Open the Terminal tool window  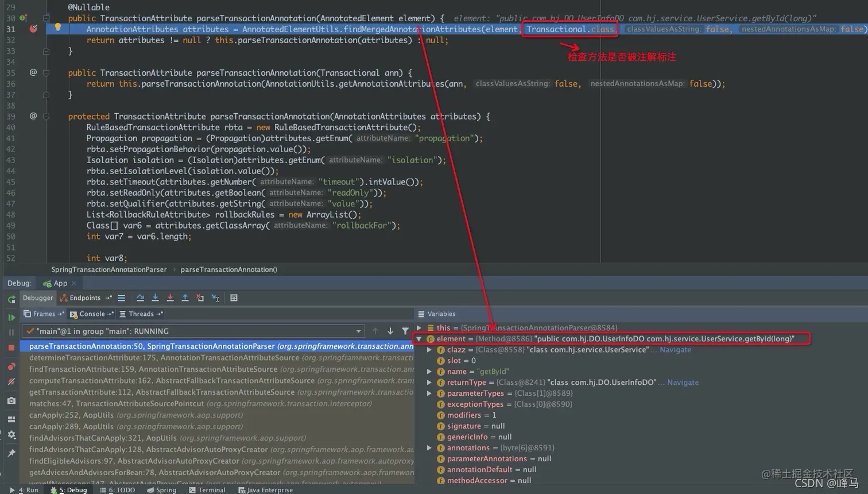tap(207, 489)
